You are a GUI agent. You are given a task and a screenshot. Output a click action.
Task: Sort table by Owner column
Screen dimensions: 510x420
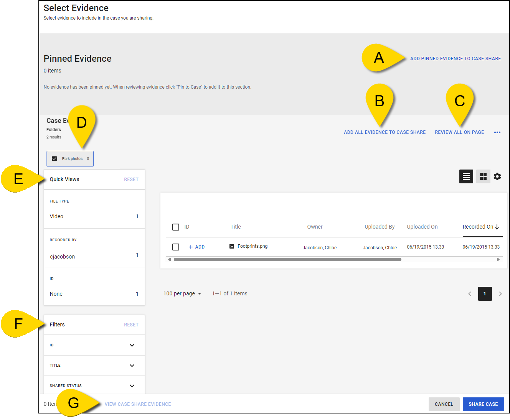(x=315, y=227)
